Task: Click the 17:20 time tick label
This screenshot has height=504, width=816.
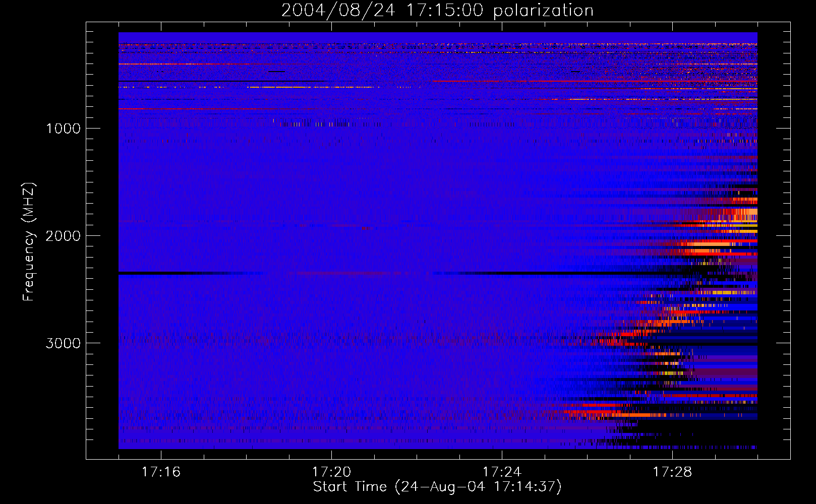Action: 331,472
